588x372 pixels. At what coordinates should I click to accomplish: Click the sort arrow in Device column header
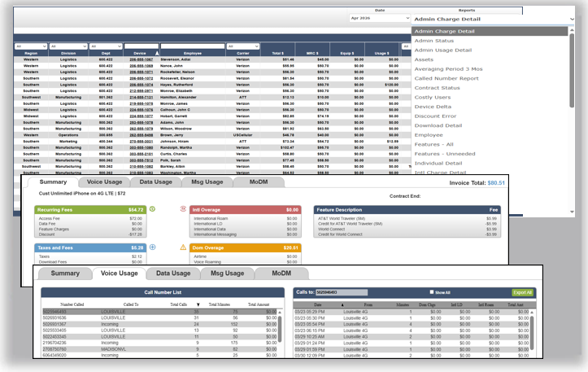pos(157,53)
